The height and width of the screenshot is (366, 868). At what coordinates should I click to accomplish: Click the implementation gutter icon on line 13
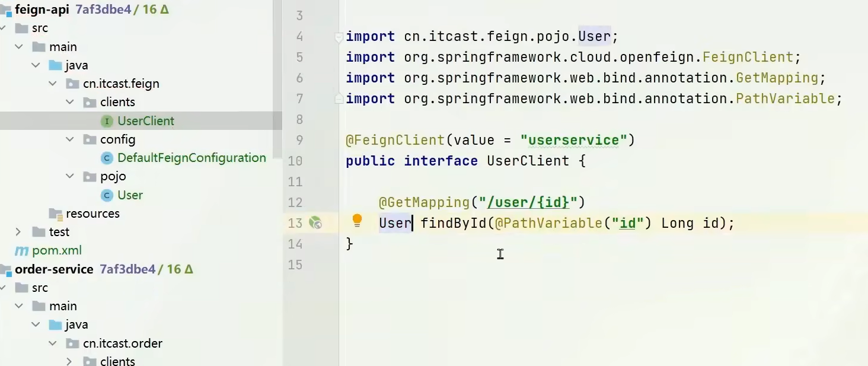pyautogui.click(x=315, y=223)
